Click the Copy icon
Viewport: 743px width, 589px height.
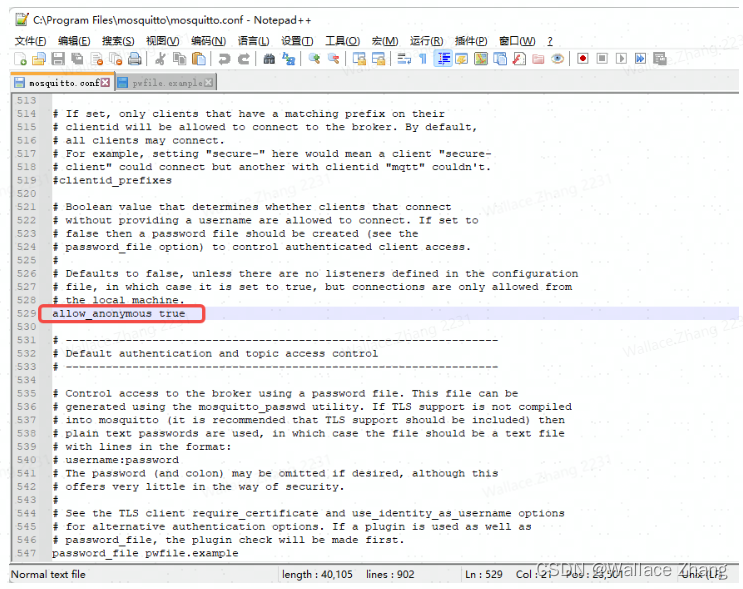click(180, 59)
